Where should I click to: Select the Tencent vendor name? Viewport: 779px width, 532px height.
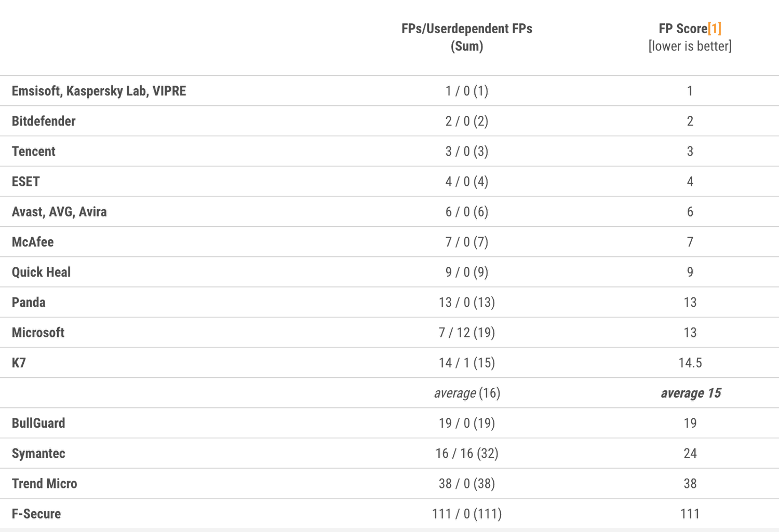point(34,151)
